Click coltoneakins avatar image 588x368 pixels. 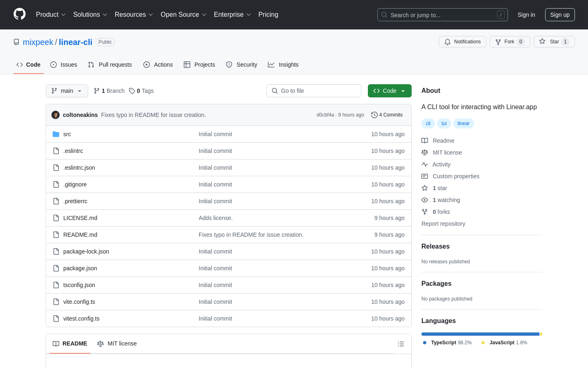coord(56,115)
